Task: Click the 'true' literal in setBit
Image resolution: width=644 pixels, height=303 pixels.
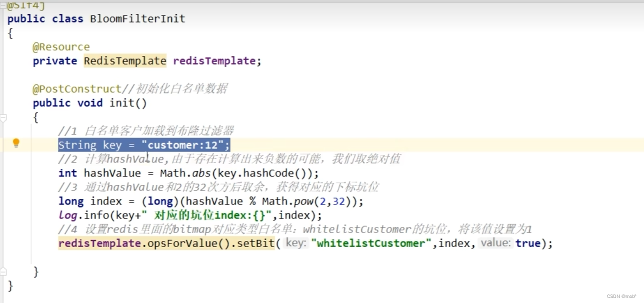Action: [x=528, y=243]
